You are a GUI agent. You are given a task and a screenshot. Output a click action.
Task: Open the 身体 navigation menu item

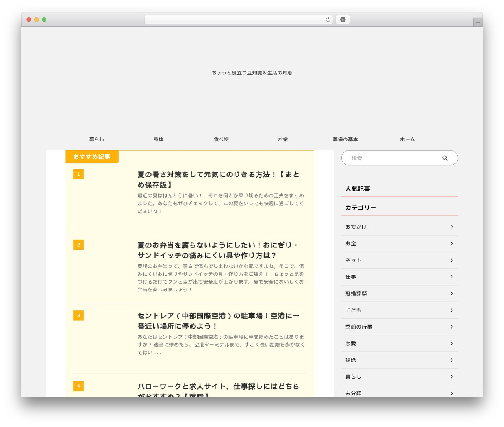pos(159,139)
